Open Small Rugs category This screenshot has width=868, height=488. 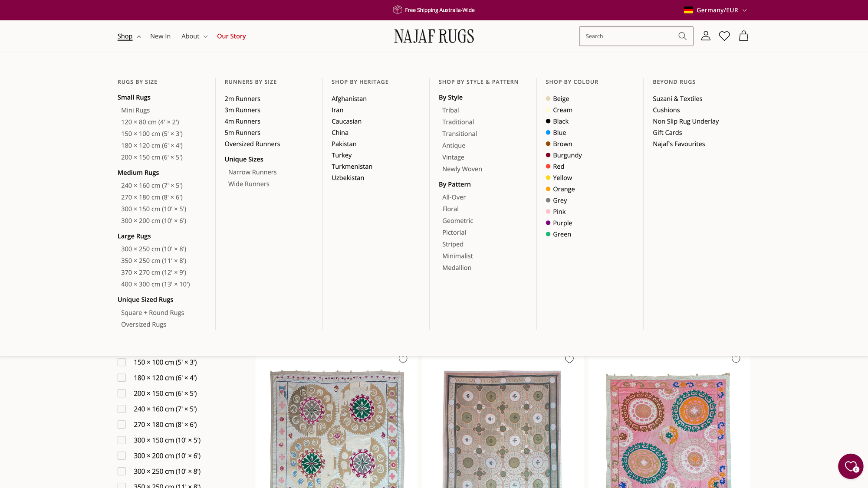coord(134,98)
